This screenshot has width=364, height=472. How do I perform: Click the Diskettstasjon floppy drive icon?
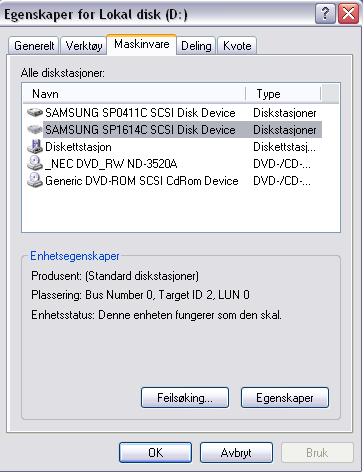point(35,147)
